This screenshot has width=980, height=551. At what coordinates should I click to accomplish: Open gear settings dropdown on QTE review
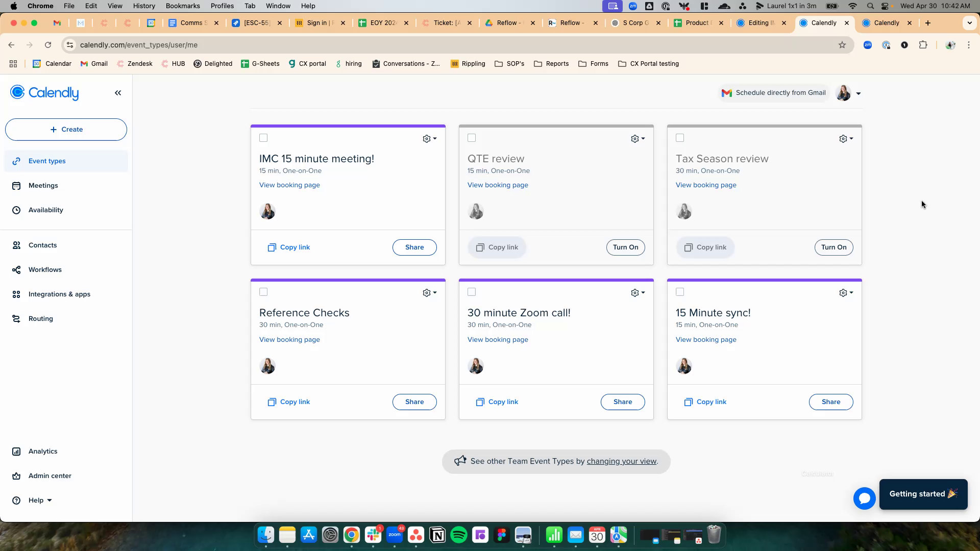[638, 139]
